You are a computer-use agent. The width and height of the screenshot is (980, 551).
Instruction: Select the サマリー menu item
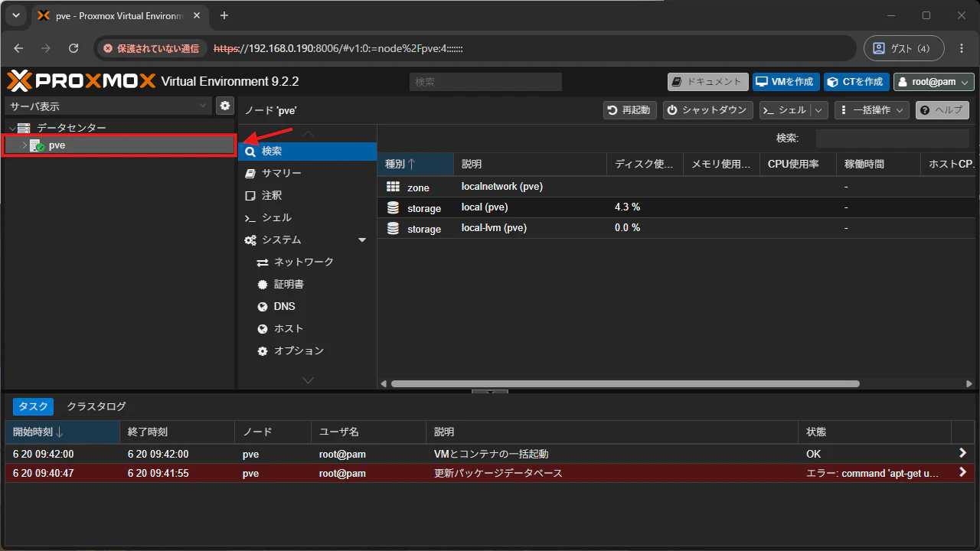point(307,173)
